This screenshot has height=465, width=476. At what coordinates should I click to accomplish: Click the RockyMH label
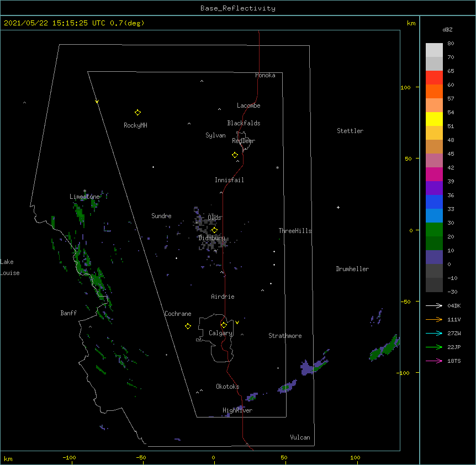135,125
